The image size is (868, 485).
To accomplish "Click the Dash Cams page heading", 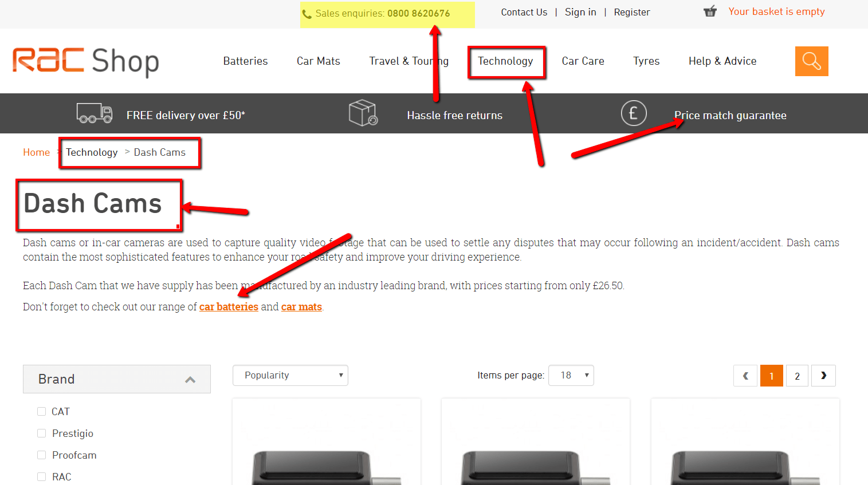I will [93, 203].
